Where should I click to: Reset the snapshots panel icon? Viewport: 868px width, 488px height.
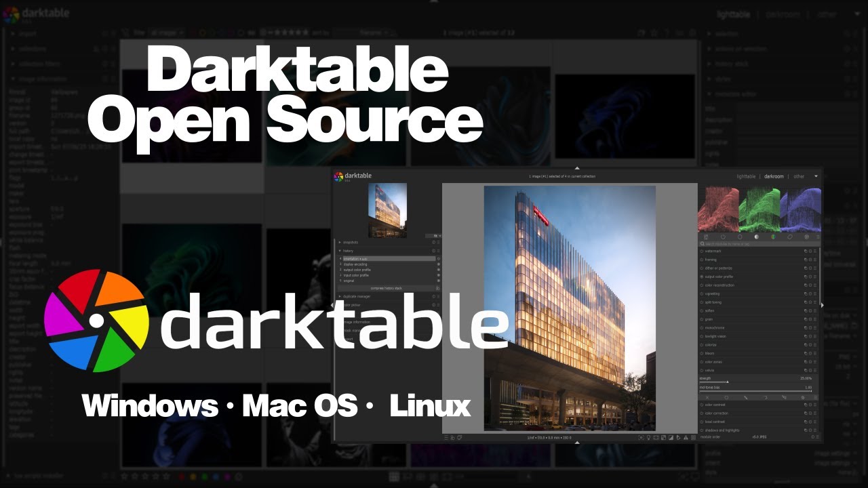tap(433, 242)
